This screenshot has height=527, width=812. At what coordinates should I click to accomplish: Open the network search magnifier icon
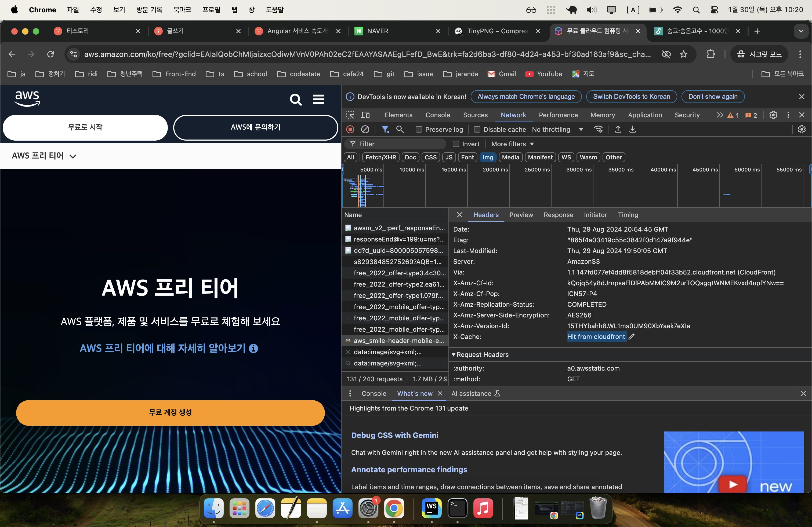400,130
